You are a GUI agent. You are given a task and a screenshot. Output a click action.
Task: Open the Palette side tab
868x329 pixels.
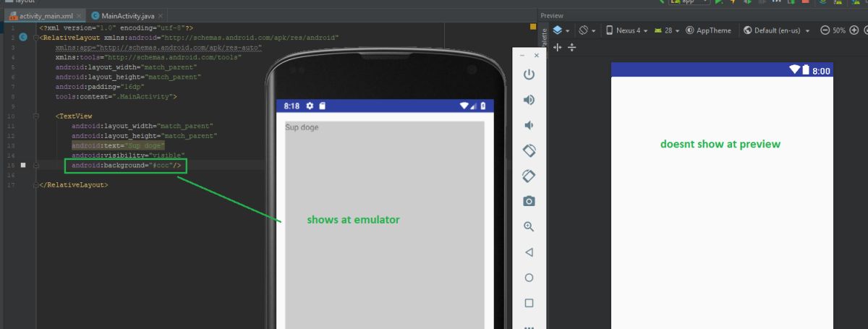pyautogui.click(x=545, y=40)
